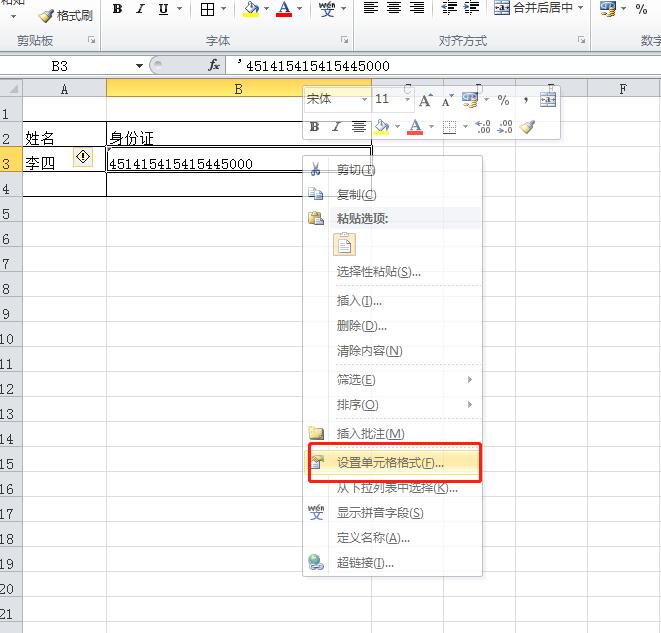Apply mini toolbar fill color bucket

382,127
